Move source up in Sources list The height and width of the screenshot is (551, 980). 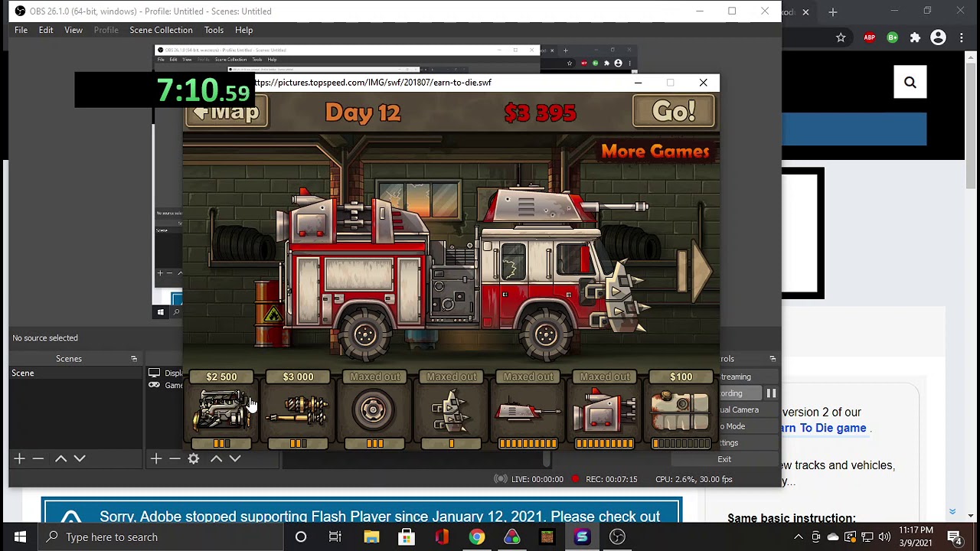(216, 458)
